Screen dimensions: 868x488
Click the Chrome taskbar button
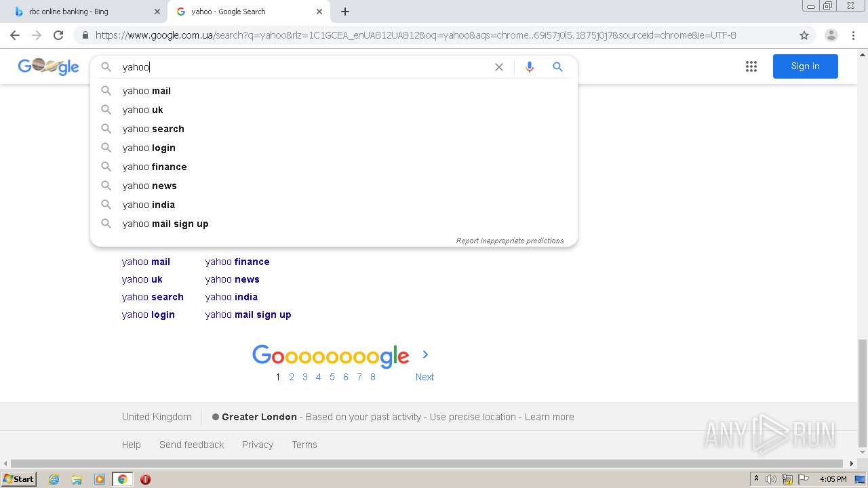pos(122,479)
